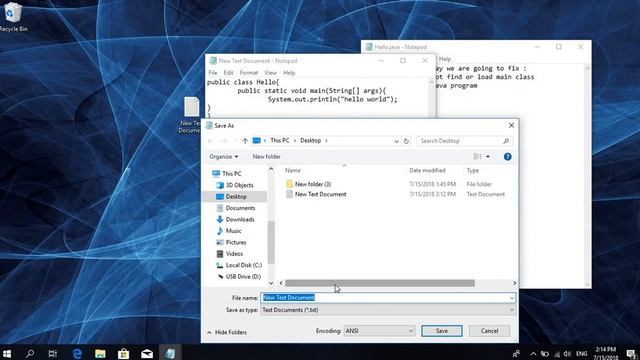640x360 pixels.
Task: Open Help menu in the Hello.java Notepad window
Action: pos(445,59)
